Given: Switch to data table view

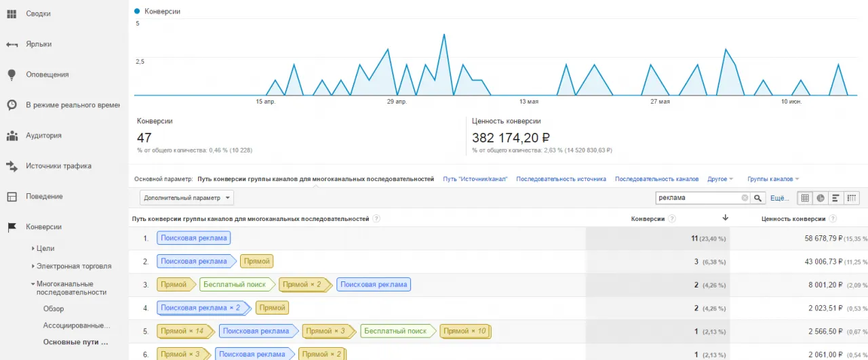Looking at the screenshot, I should point(805,198).
